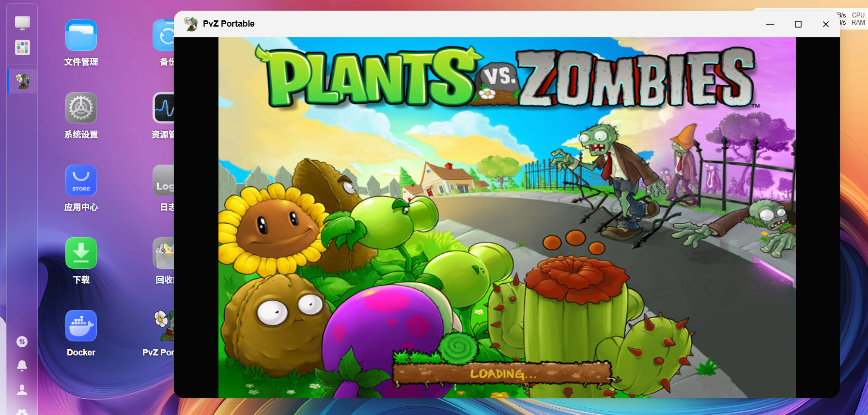
Task: Select the running PvZ app in the sidebar
Action: point(23,81)
